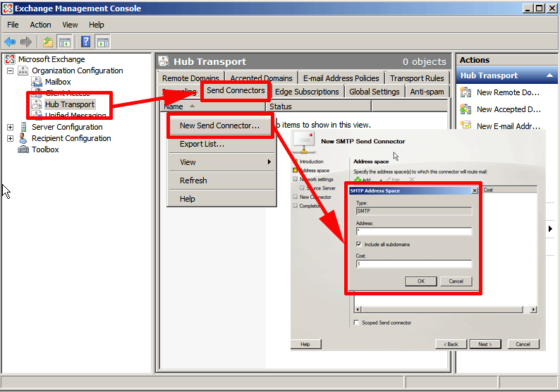Click the address list horizontal scrollbar

tap(446, 310)
